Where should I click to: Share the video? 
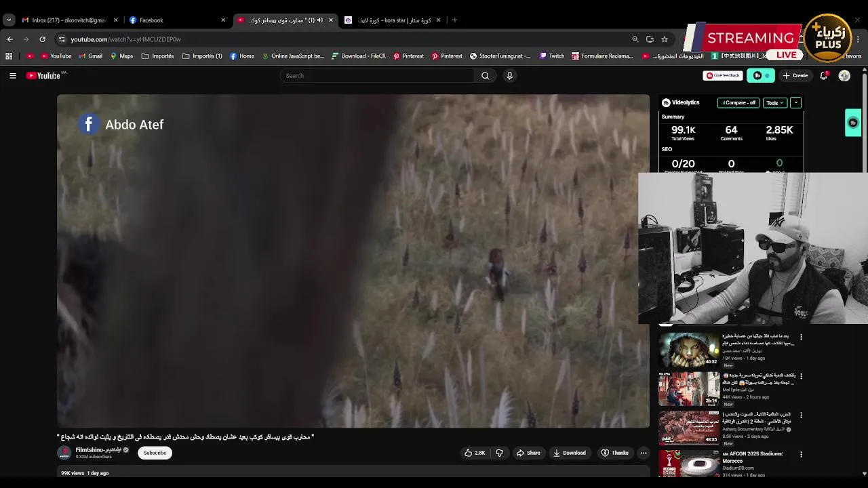[528, 453]
